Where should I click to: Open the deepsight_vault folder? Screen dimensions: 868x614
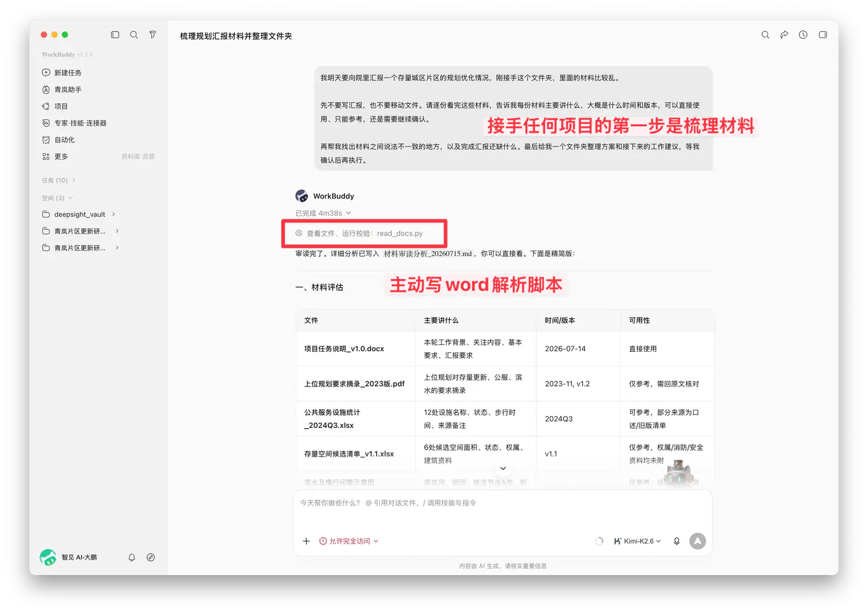[x=79, y=215]
